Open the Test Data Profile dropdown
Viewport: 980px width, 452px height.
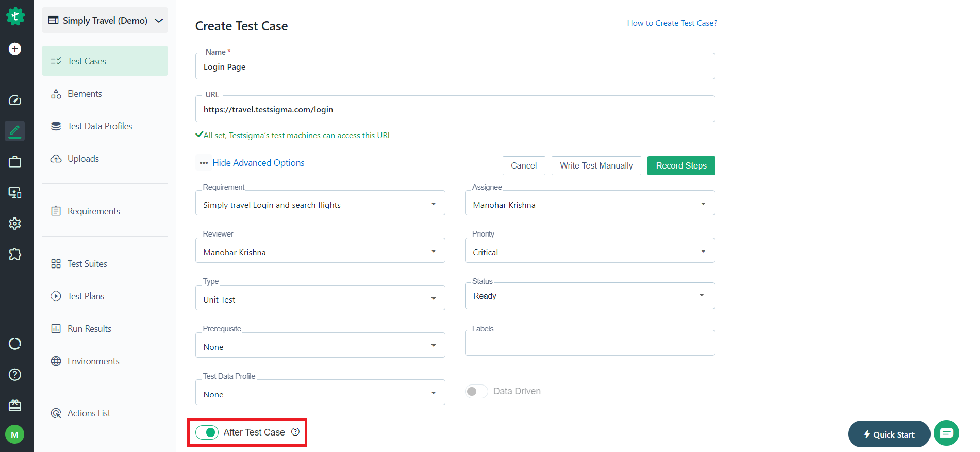pos(320,393)
